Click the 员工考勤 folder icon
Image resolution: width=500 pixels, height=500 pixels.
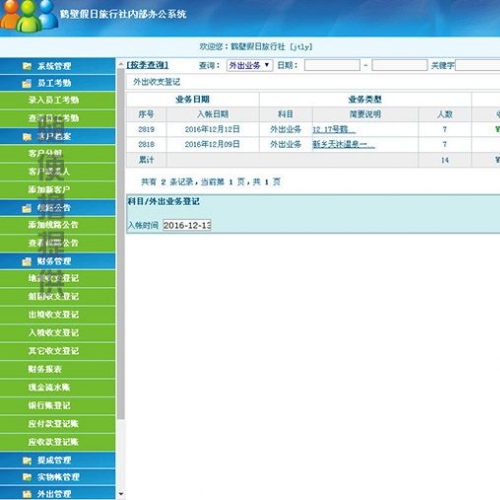(27, 83)
